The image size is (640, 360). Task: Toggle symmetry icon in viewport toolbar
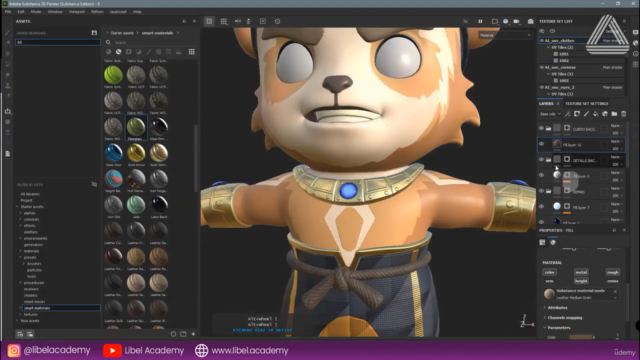(x=238, y=21)
